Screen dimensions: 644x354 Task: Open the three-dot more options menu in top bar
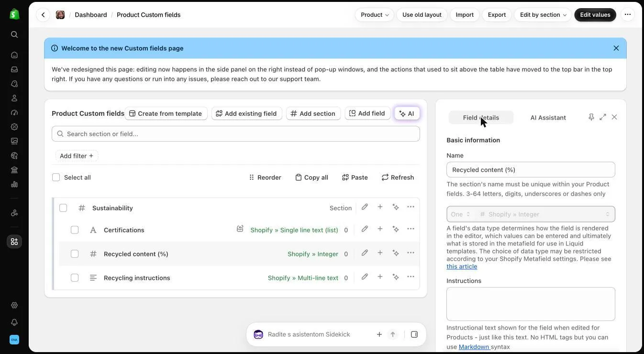click(x=628, y=15)
